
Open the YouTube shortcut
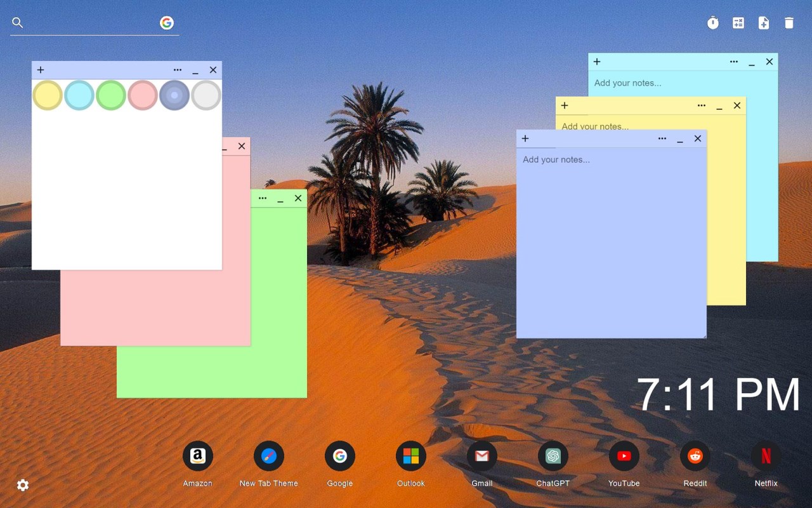pyautogui.click(x=624, y=456)
